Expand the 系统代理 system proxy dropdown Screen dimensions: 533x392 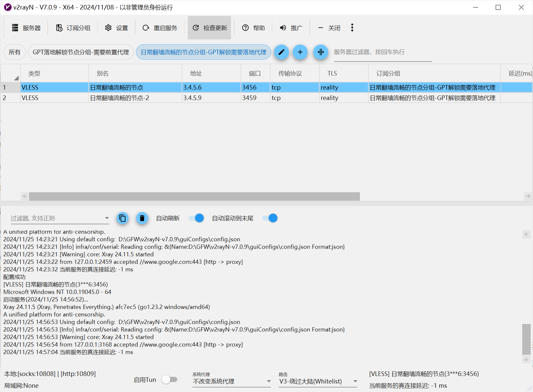[x=231, y=381]
